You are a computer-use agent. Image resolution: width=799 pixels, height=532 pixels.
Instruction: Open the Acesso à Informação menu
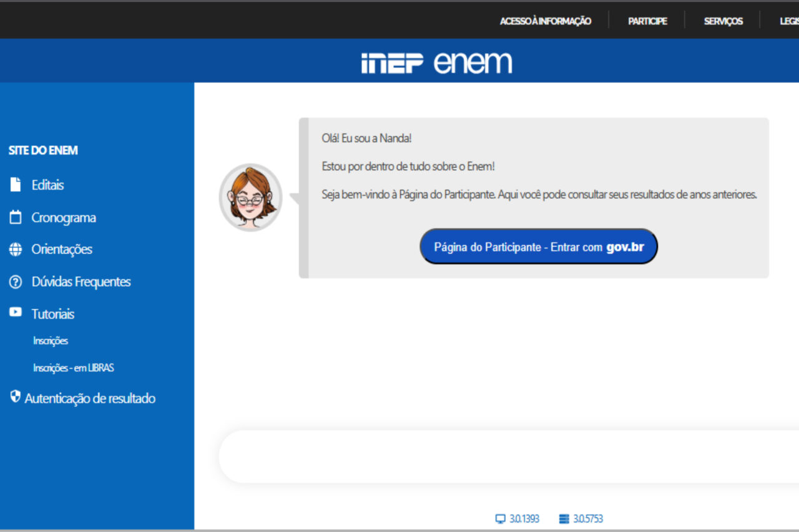545,21
